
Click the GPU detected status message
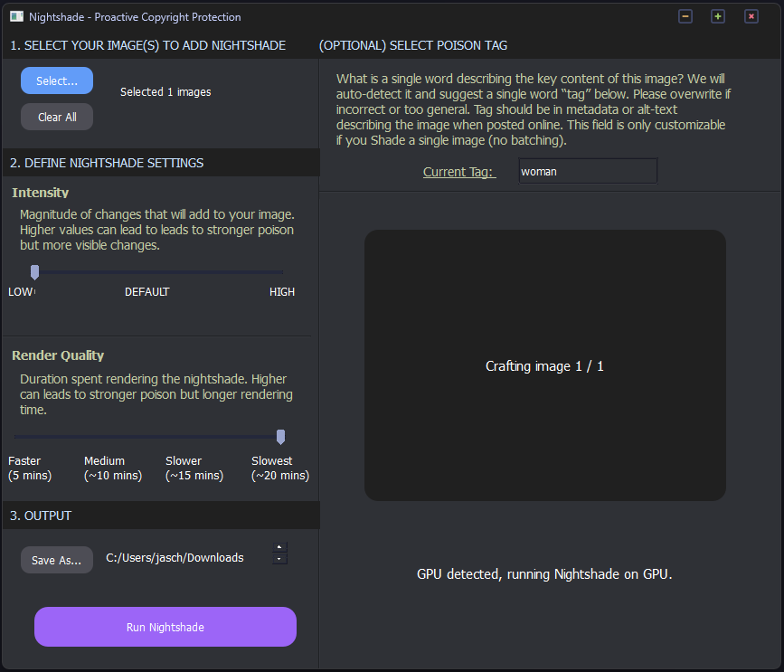point(544,574)
